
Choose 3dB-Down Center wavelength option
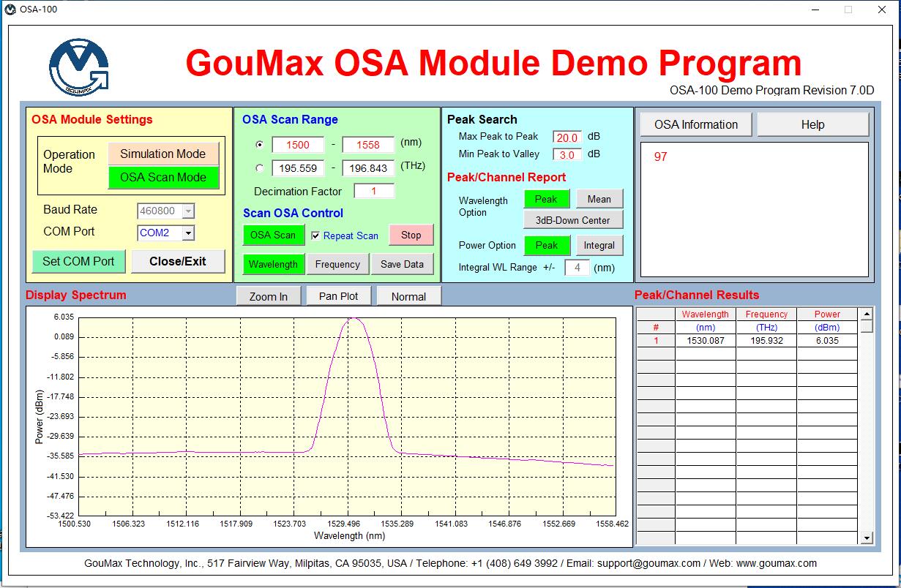(572, 220)
